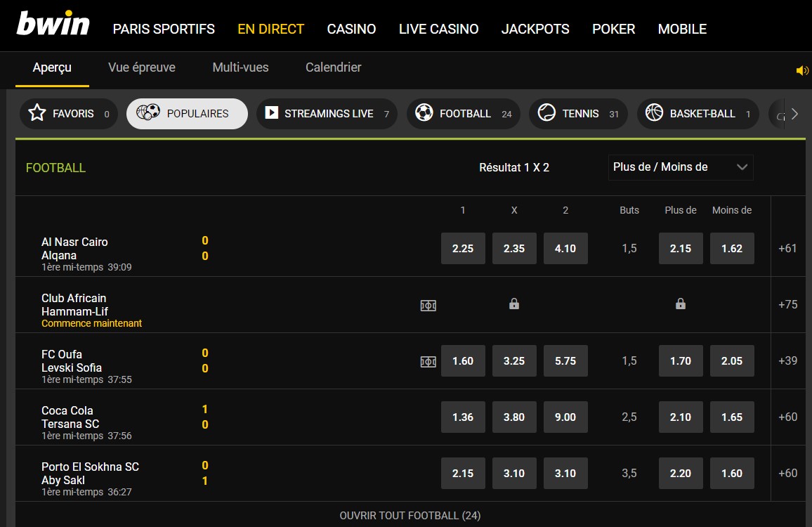This screenshot has height=527, width=812.
Task: Select Moins de 2.05 for FC Oufa
Action: [732, 360]
